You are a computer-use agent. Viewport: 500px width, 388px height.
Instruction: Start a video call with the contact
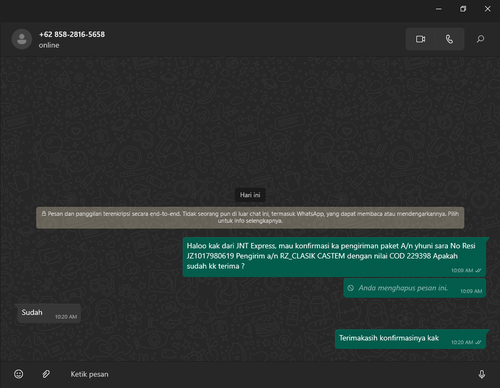(420, 39)
